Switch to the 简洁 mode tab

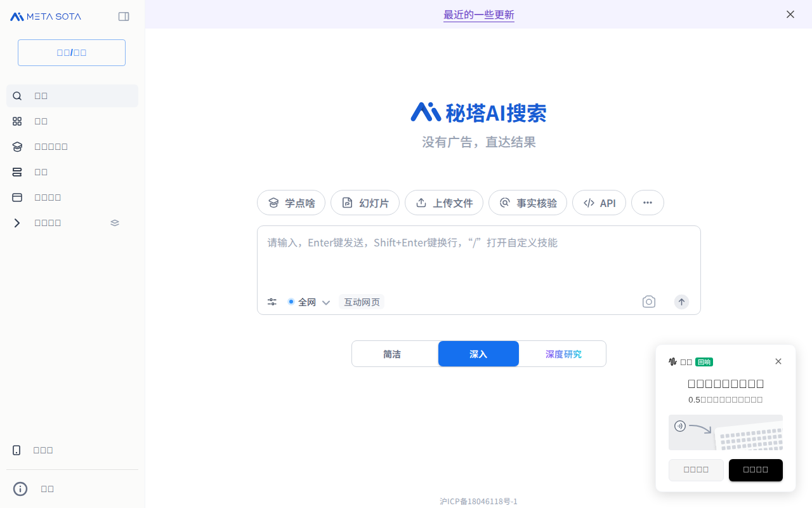coord(392,354)
